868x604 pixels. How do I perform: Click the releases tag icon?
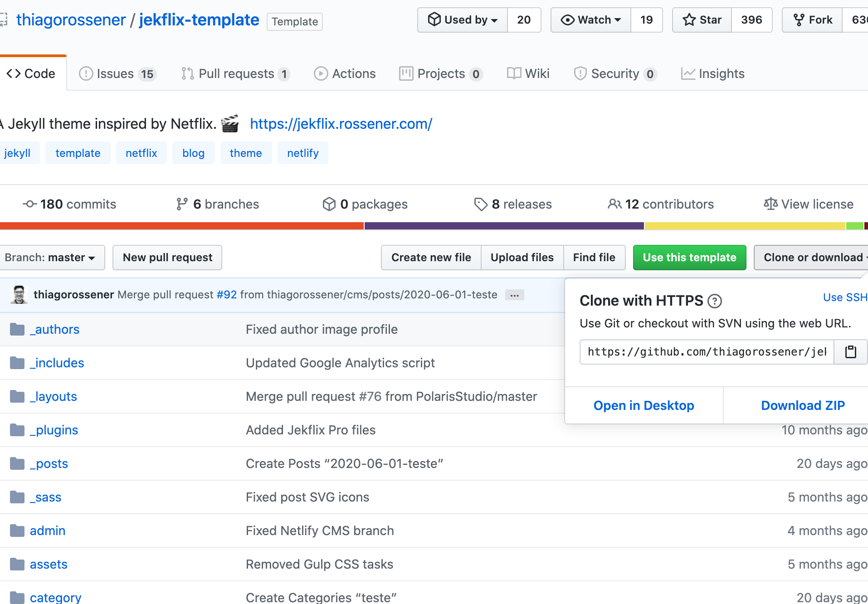point(481,205)
